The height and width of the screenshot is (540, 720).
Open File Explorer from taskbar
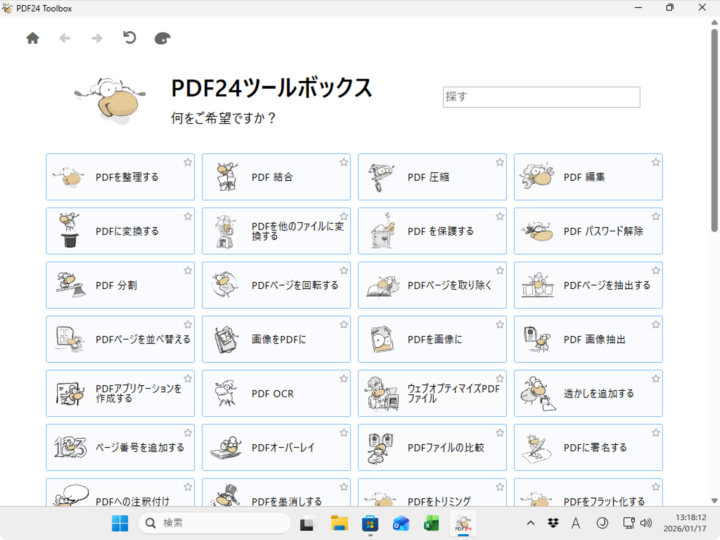[339, 523]
